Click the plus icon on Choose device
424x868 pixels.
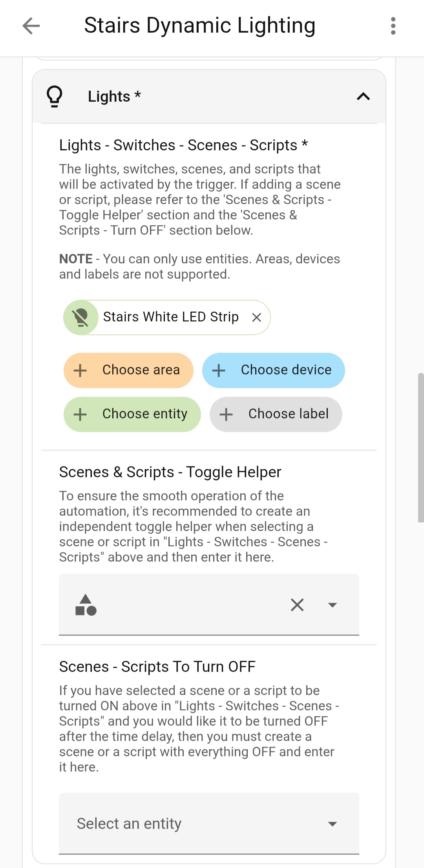point(219,370)
